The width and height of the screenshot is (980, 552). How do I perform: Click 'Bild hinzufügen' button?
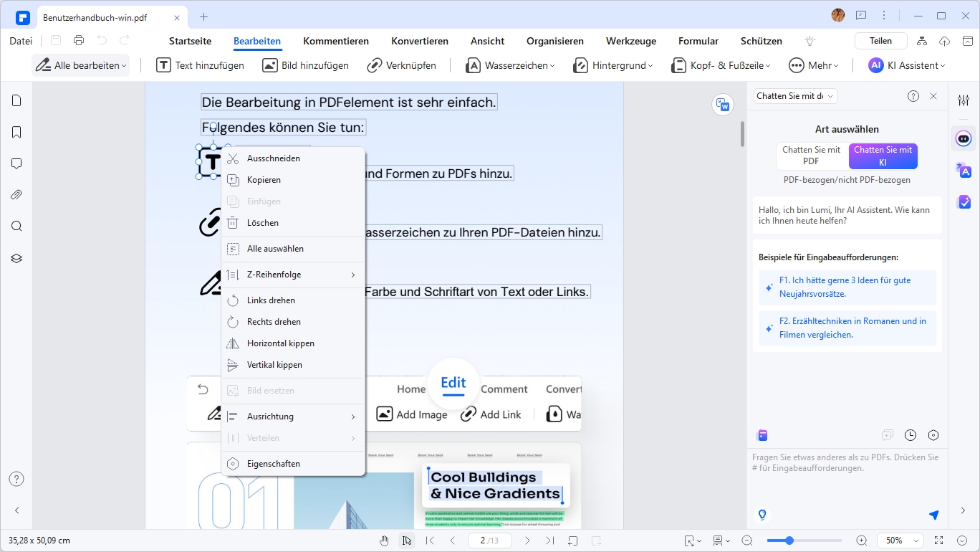(306, 65)
